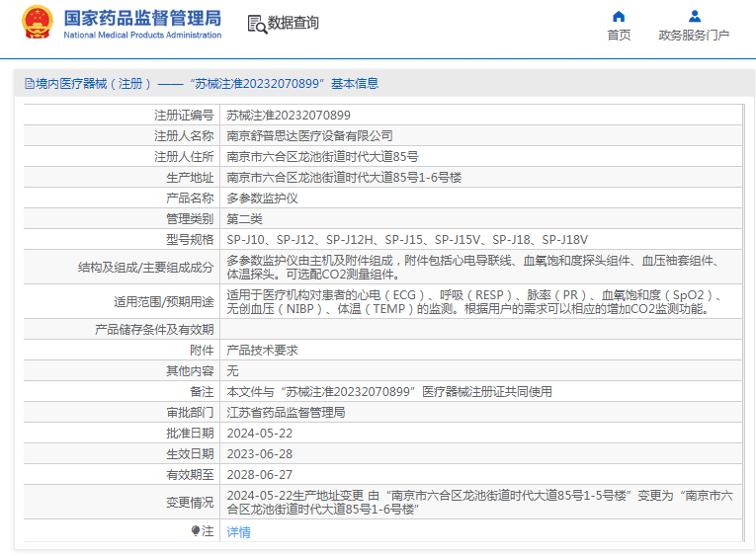This screenshot has height=556, width=756.
Task: Click the 备注 label
Action: (x=202, y=391)
